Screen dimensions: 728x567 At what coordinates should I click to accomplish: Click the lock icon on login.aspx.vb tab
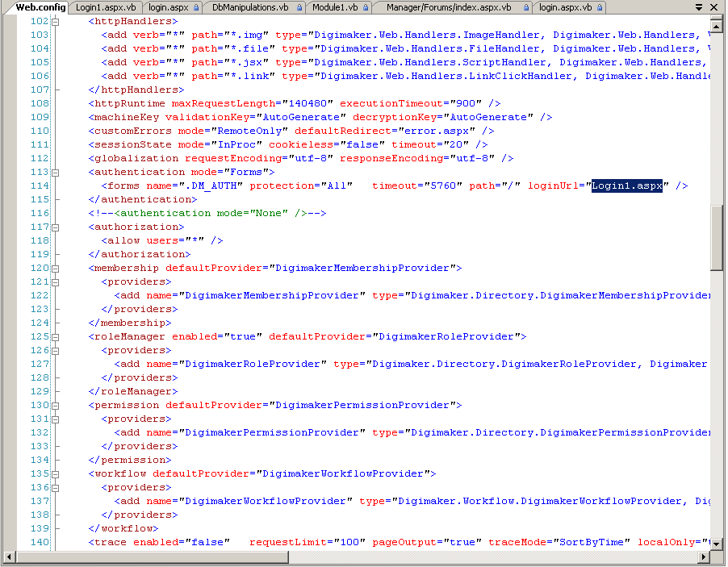[x=600, y=7]
